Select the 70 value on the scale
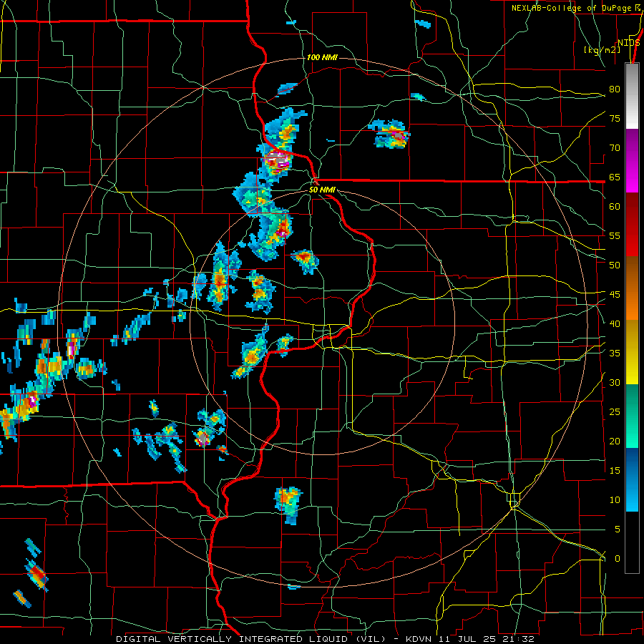 click(x=615, y=148)
